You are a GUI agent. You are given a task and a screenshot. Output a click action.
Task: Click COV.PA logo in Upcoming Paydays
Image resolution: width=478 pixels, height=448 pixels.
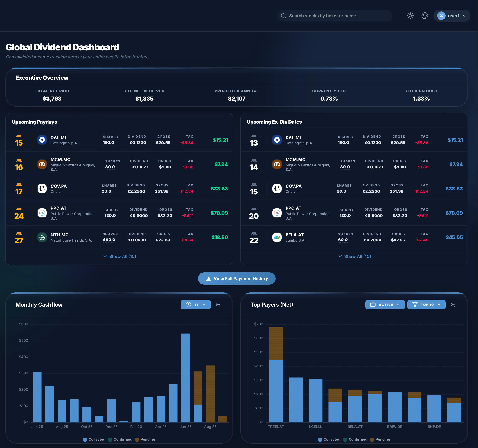tap(42, 188)
